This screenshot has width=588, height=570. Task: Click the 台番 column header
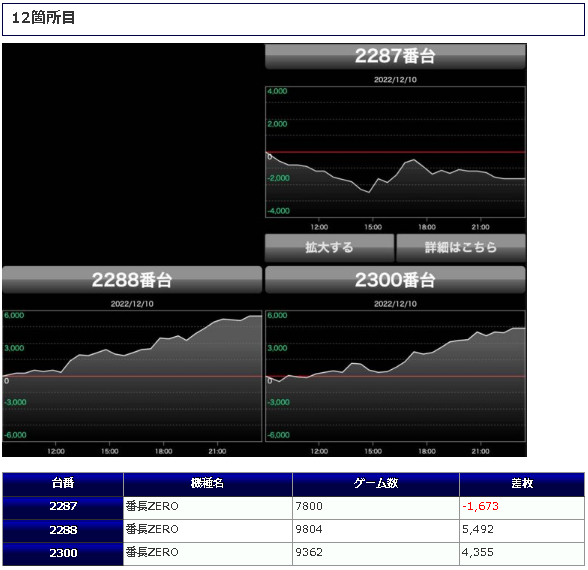(63, 484)
